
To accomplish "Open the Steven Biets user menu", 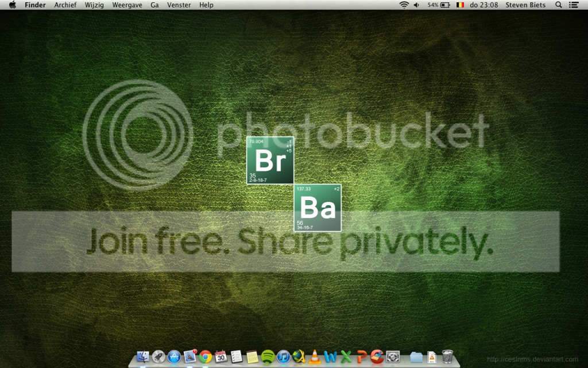I will click(525, 5).
